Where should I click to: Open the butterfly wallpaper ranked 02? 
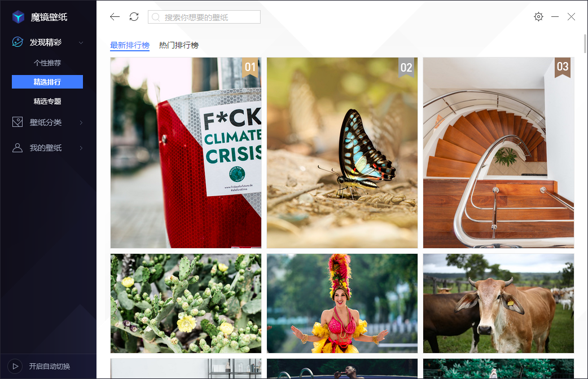pyautogui.click(x=342, y=153)
